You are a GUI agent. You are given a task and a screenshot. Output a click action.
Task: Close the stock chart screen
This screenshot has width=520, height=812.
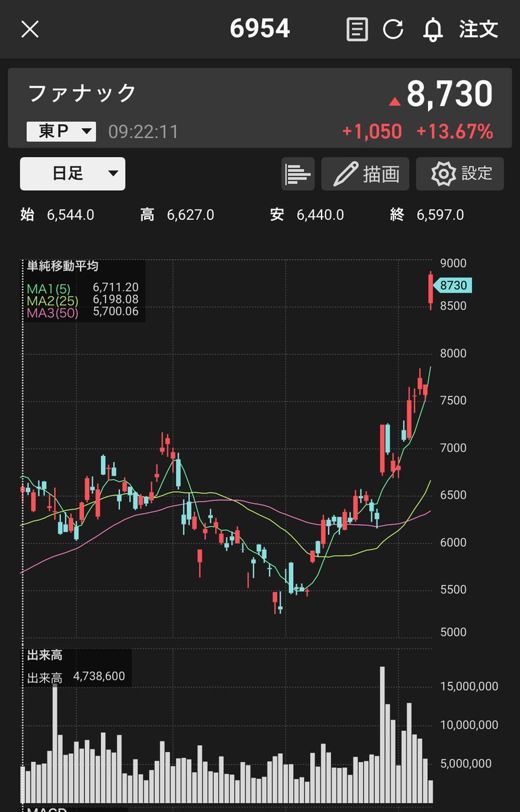click(x=30, y=29)
